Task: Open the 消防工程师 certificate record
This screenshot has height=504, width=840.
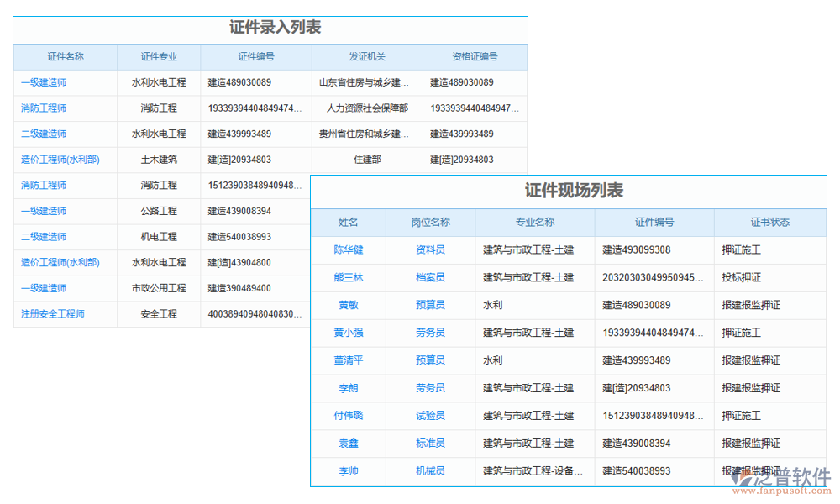Action: pos(43,108)
